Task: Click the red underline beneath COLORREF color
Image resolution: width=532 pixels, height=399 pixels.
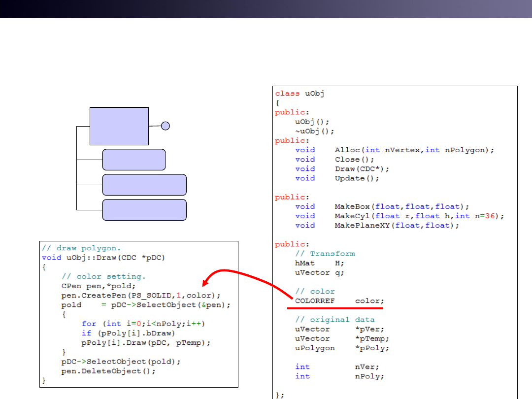Action: pos(335,308)
